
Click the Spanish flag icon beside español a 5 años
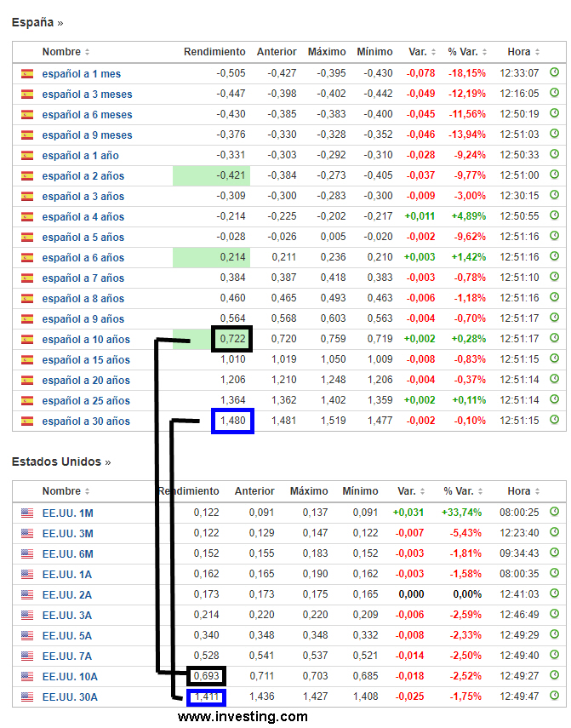[27, 237]
